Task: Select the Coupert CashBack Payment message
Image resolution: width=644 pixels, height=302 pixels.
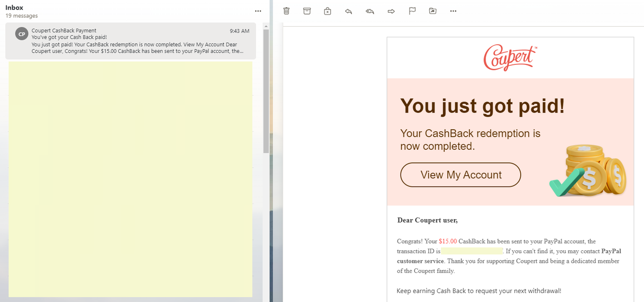Action: point(131,41)
